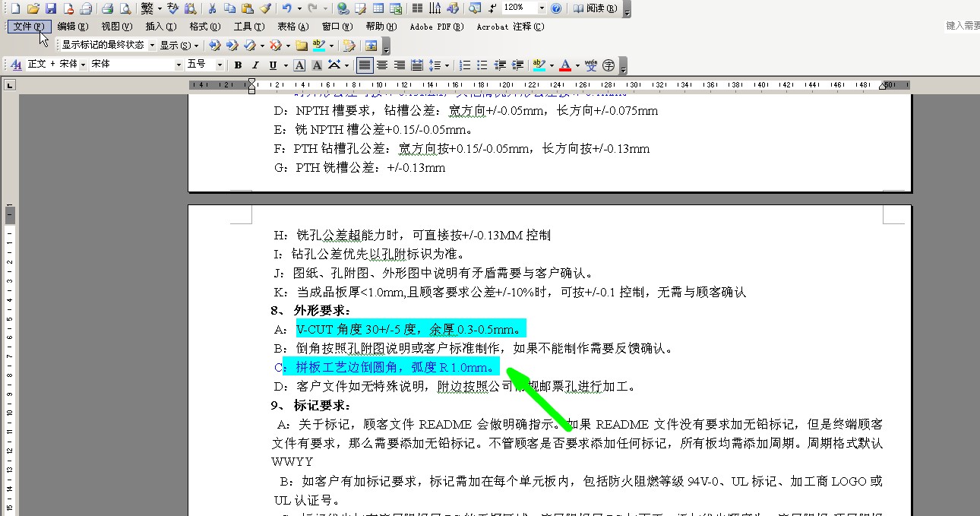Open Word help
Viewport: 980px width, 516px height.
(556, 8)
